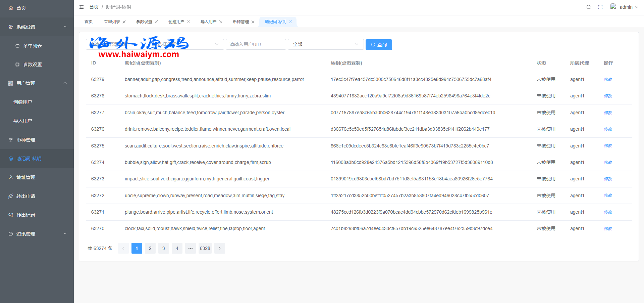Screen dimensions: 644x303
Task: Close the 导入用户 tab
Action: pyautogui.click(x=221, y=22)
